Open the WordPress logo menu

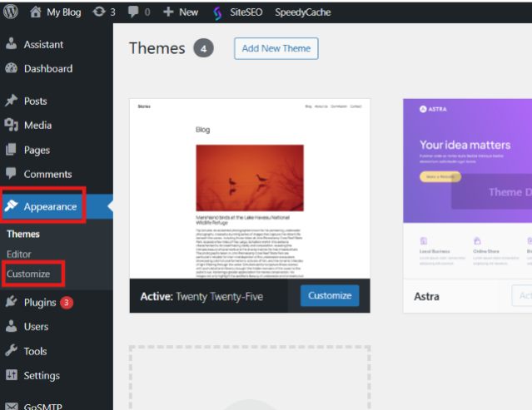[x=11, y=12]
